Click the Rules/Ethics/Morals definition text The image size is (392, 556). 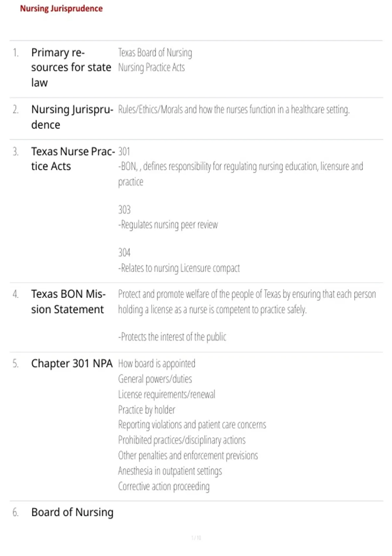[x=234, y=109]
